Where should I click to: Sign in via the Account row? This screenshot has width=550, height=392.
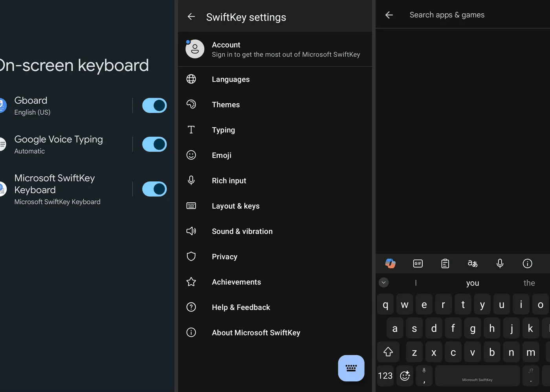click(275, 49)
